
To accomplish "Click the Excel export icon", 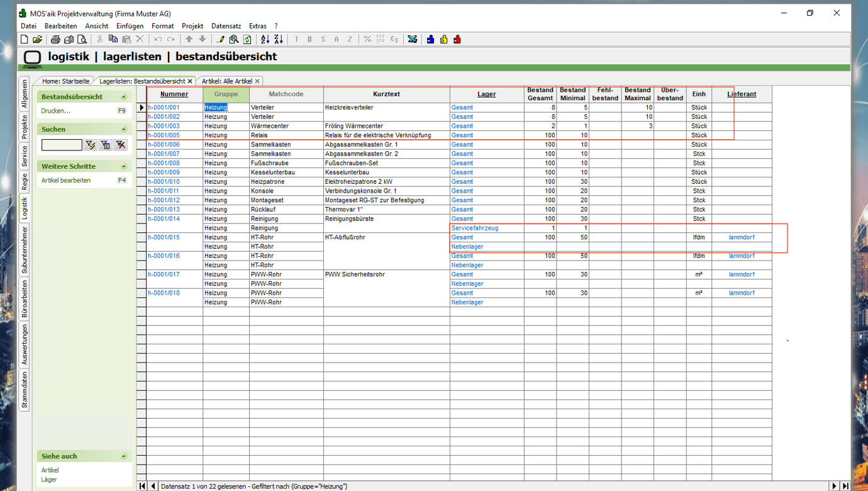I will (412, 40).
